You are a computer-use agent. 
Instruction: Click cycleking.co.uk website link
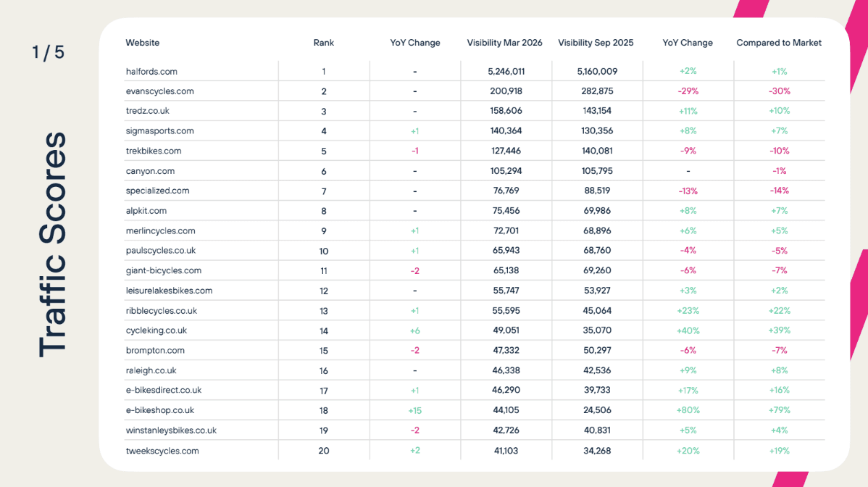click(x=157, y=330)
